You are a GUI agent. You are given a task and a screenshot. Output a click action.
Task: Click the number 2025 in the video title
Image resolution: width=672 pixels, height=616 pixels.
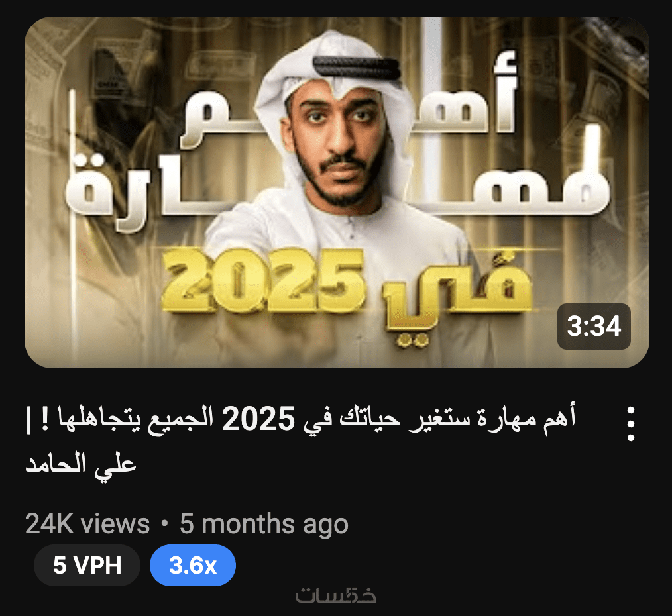[x=258, y=419]
